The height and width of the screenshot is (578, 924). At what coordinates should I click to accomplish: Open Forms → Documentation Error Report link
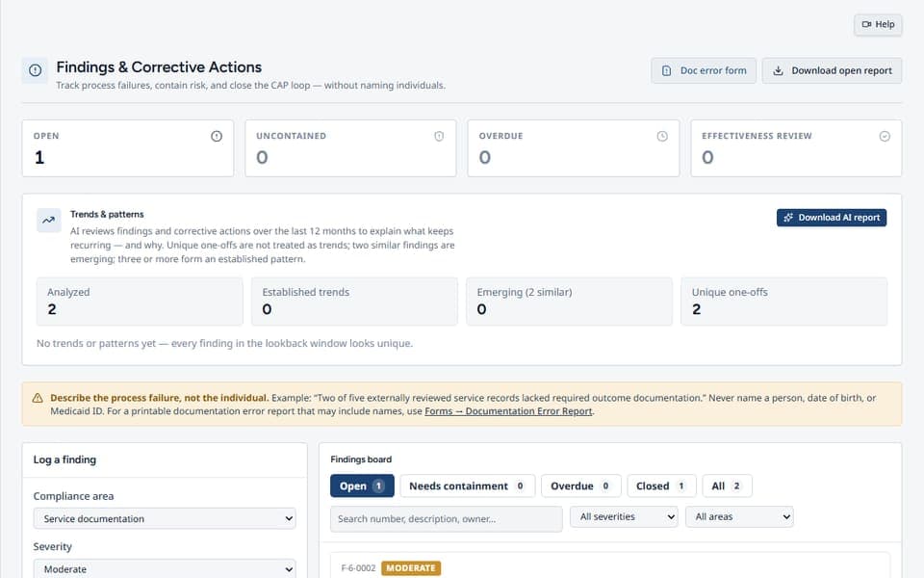pyautogui.click(x=508, y=411)
